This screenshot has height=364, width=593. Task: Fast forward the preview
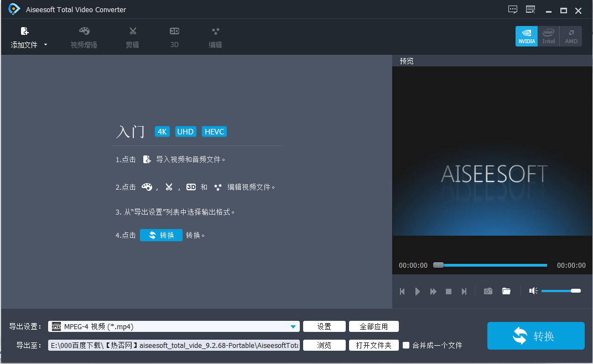click(433, 292)
